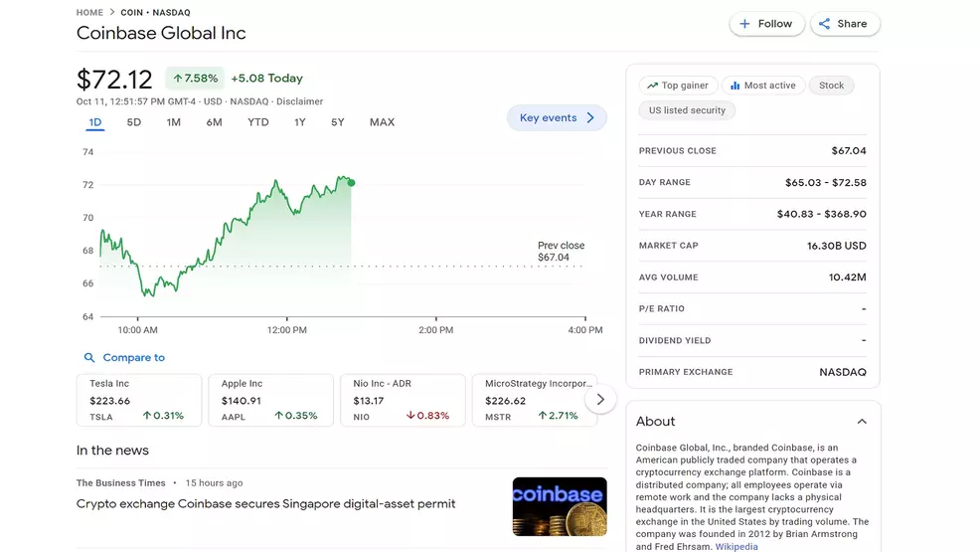Select the 1Y chart range

300,122
